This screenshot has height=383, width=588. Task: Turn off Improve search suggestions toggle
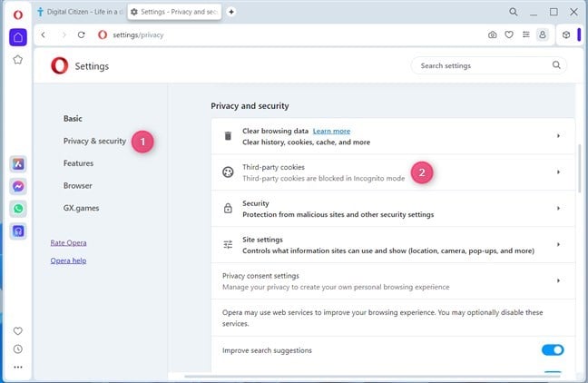click(553, 350)
